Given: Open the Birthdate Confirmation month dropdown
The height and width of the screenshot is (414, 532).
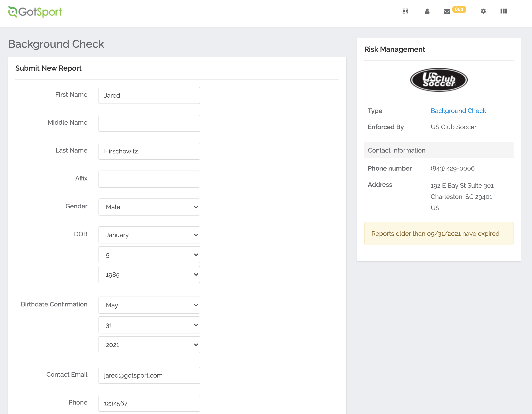Looking at the screenshot, I should coord(149,305).
